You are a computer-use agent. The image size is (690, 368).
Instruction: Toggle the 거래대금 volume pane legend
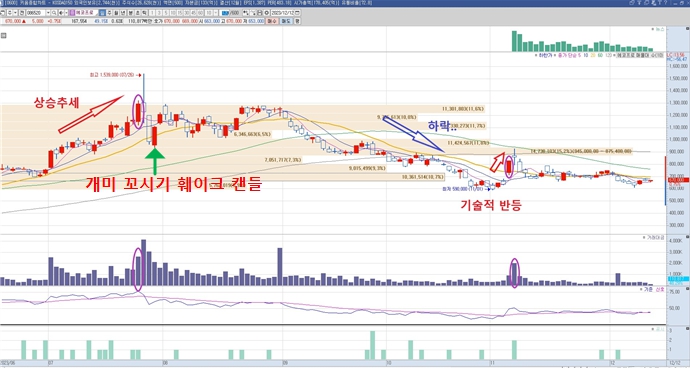pos(654,237)
